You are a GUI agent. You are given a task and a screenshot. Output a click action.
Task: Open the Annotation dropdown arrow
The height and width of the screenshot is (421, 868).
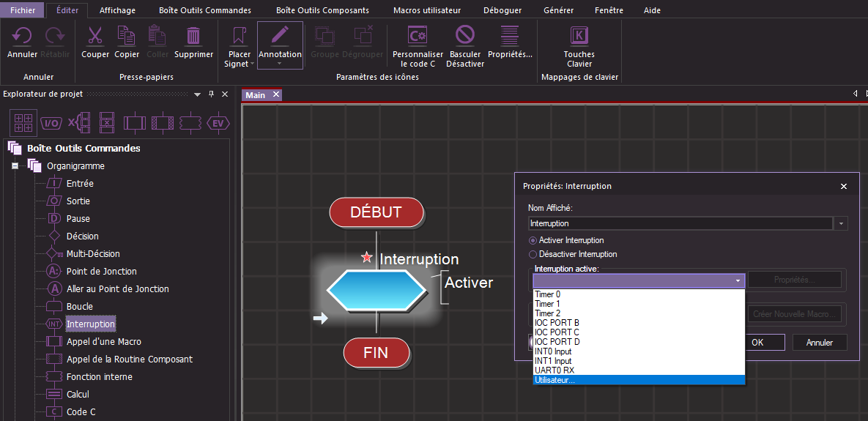tap(280, 64)
